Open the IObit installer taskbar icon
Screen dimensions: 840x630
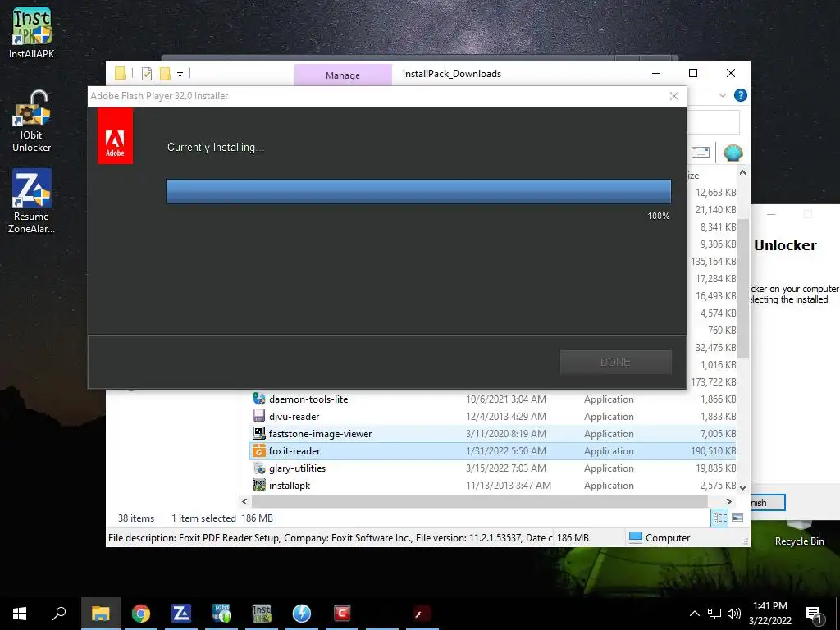coord(221,614)
